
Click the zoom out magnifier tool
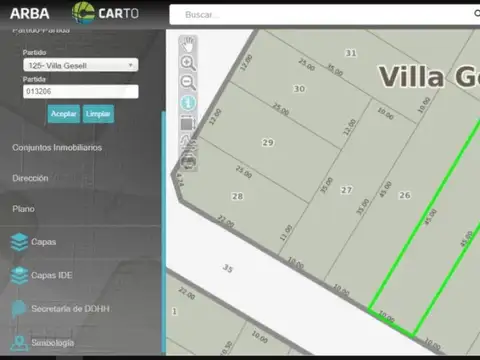click(188, 82)
